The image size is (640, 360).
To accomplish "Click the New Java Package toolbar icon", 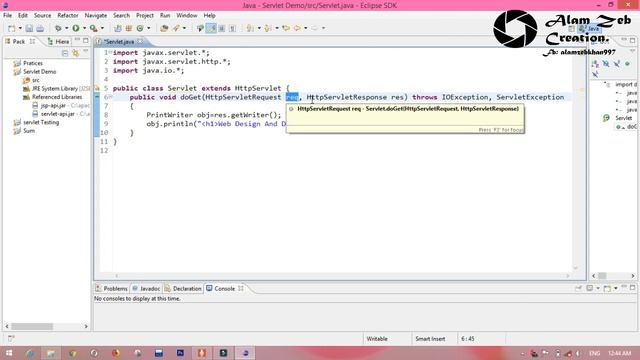I will tap(129, 28).
